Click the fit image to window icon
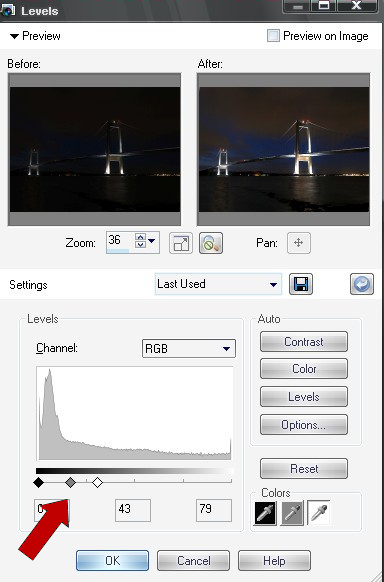 tap(181, 243)
